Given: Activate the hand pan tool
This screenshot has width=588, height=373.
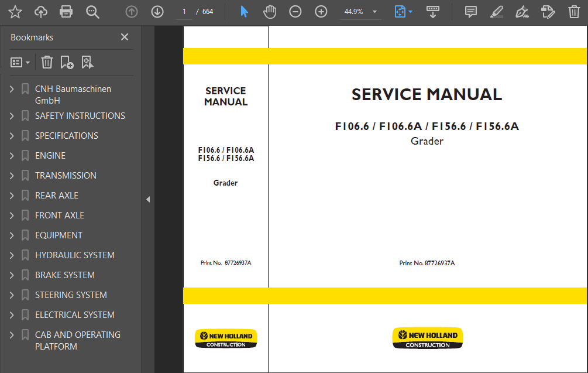Looking at the screenshot, I should [x=270, y=12].
